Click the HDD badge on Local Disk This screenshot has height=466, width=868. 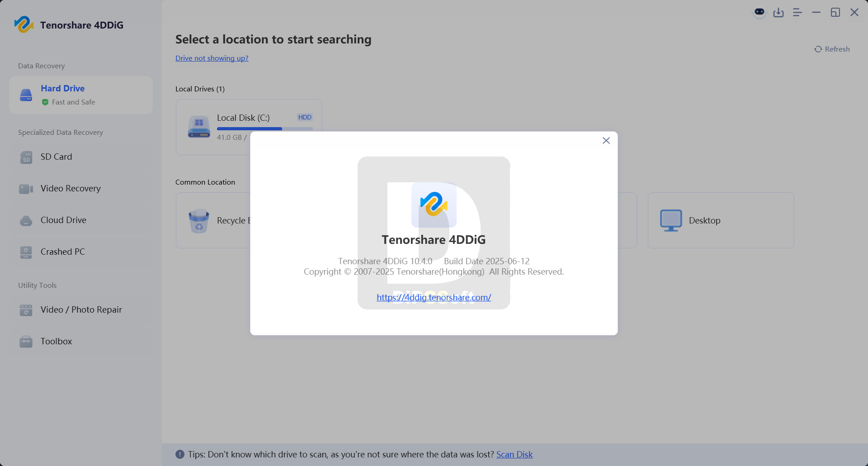click(305, 117)
